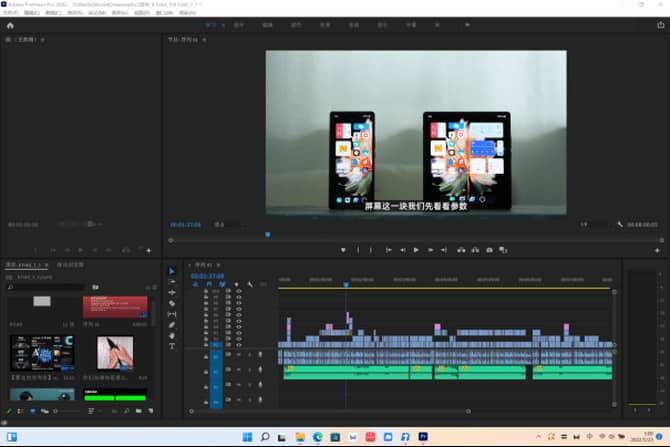Open the Project panel tab menu
The image size is (670, 447).
click(x=46, y=265)
